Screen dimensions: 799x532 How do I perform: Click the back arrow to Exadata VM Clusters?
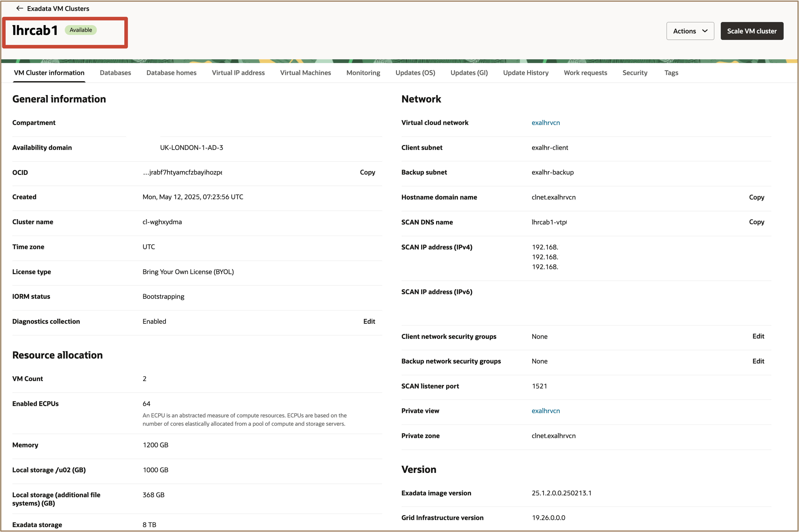pos(19,8)
